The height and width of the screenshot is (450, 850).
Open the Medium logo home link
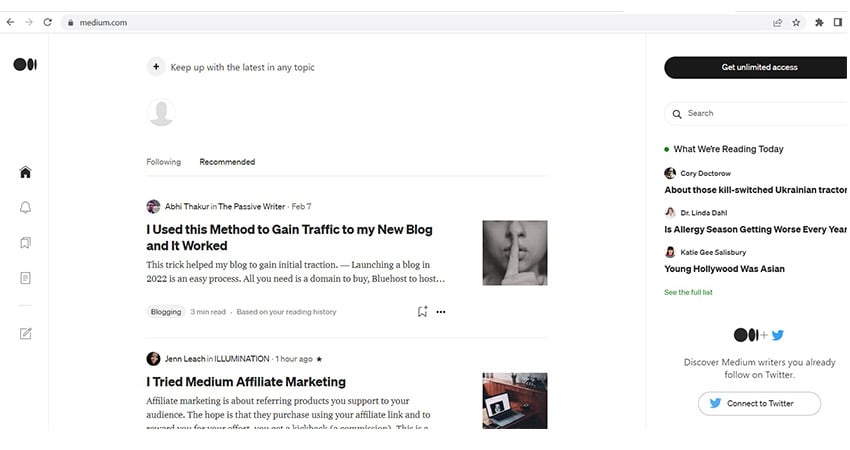[x=25, y=65]
